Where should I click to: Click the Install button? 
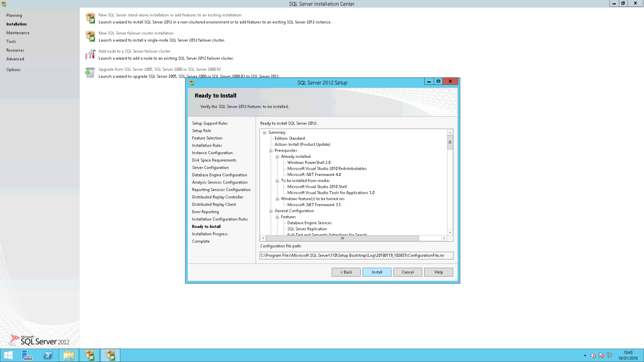[377, 272]
